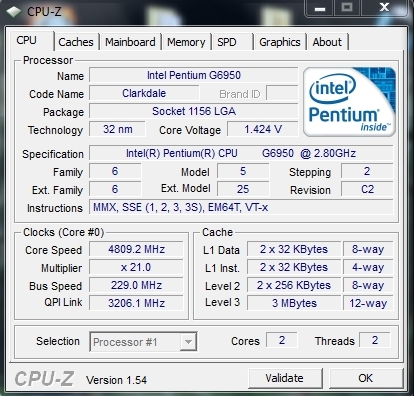
Task: Click the Cores count value
Action: point(282,340)
